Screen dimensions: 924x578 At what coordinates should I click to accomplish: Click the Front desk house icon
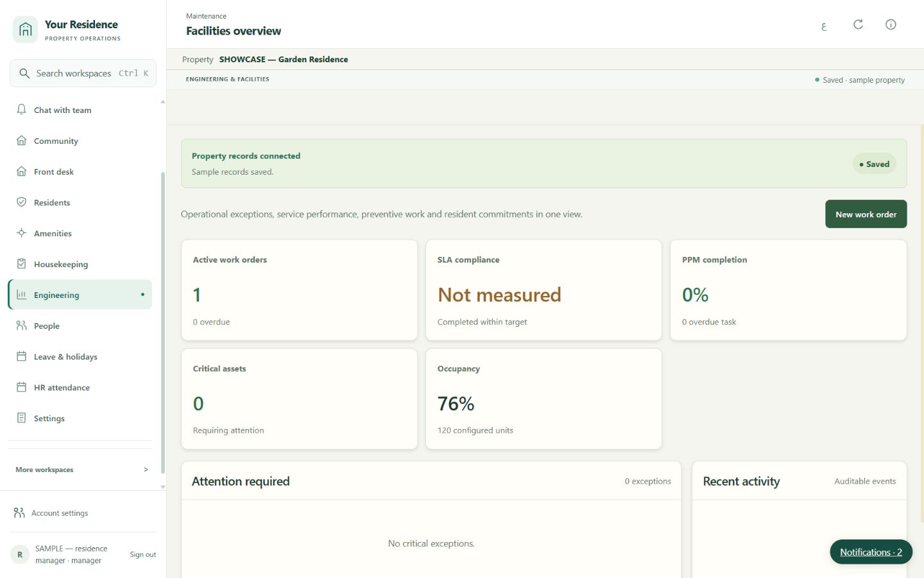click(x=21, y=171)
